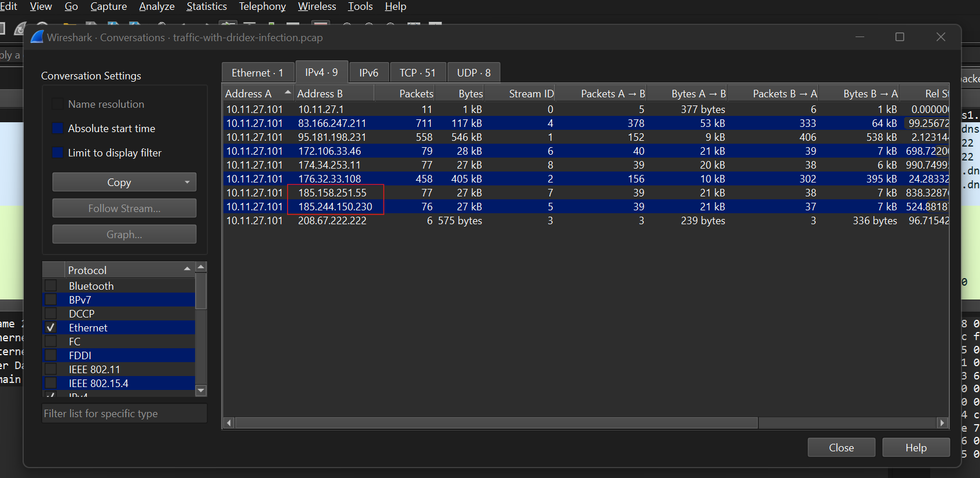Image resolution: width=980 pixels, height=478 pixels.
Task: Open the Tools menu
Action: (360, 6)
